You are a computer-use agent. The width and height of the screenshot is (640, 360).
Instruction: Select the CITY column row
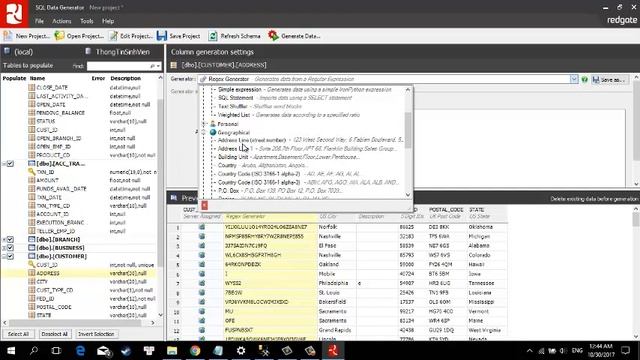tap(78, 282)
